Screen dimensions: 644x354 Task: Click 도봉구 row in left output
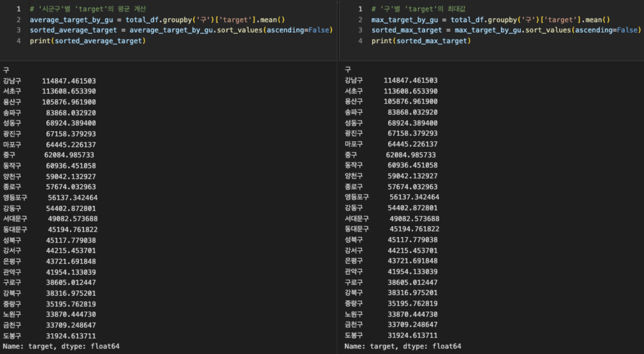pyautogui.click(x=49, y=336)
